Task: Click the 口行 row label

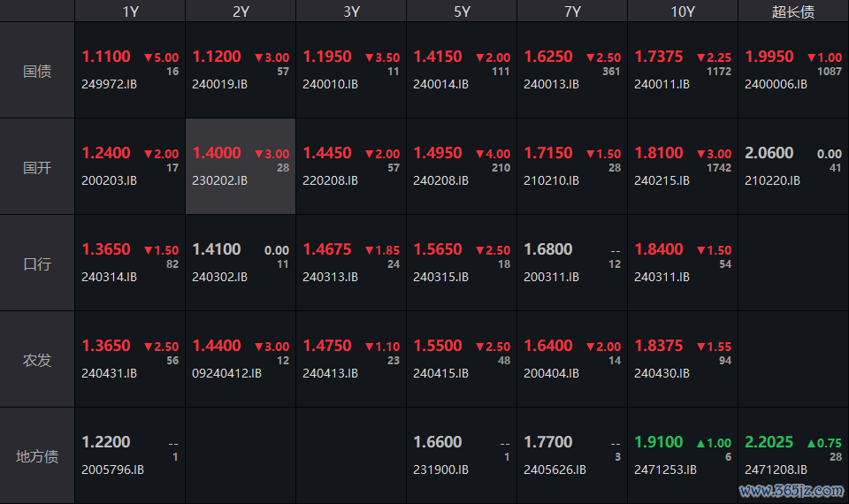Action: [x=37, y=263]
